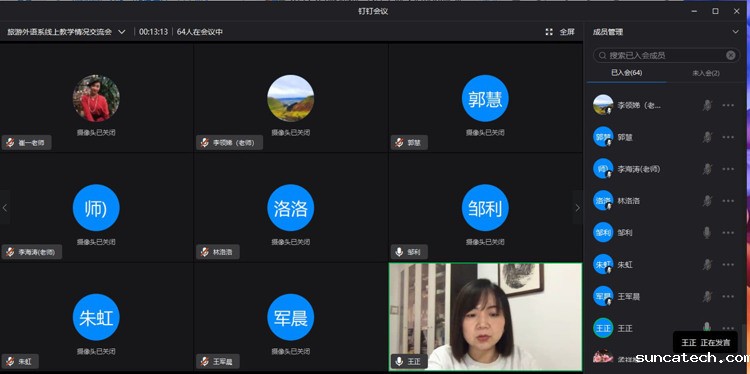Toggle mute for 王正 in member list
The width and height of the screenshot is (750, 374).
pos(707,327)
